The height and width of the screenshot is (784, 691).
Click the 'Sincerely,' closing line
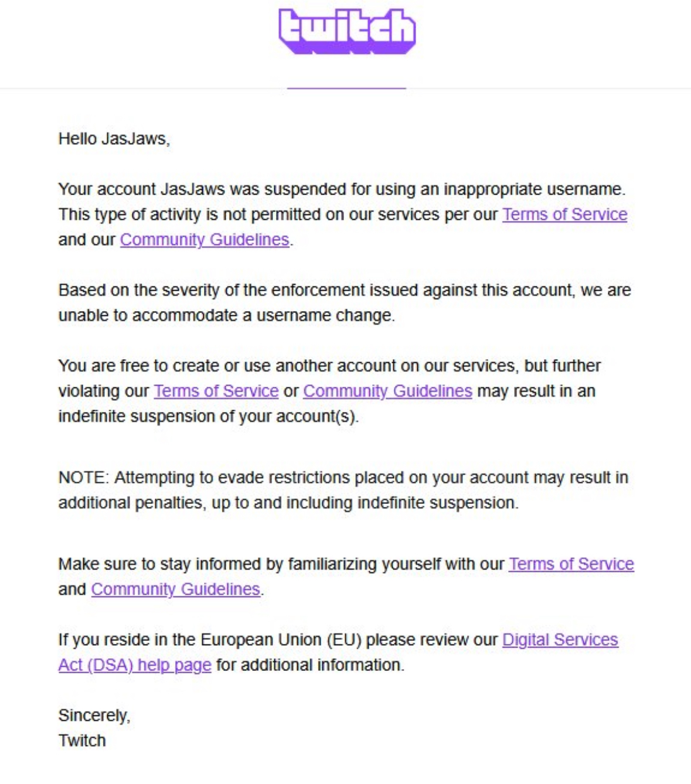(94, 715)
